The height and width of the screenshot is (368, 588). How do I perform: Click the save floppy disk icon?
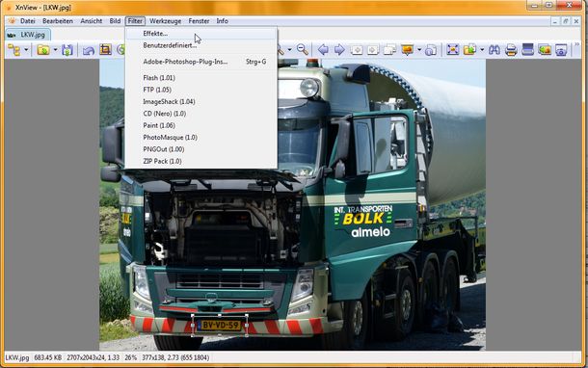[67, 50]
